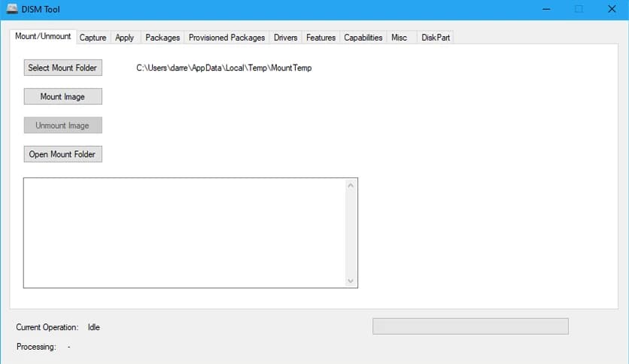
Task: Click the Unmount Image button
Action: [x=63, y=126]
